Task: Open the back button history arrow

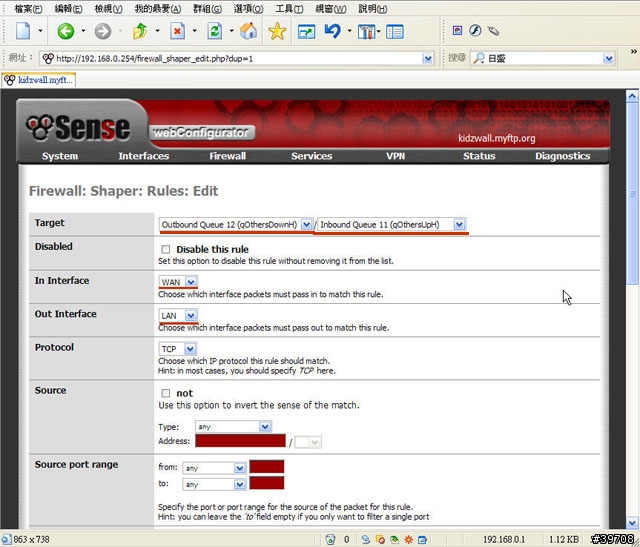Action: (x=83, y=31)
